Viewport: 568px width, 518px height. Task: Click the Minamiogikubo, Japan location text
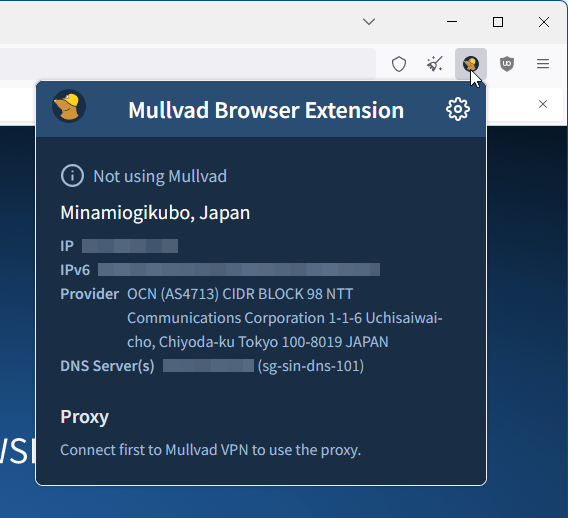[x=155, y=213]
